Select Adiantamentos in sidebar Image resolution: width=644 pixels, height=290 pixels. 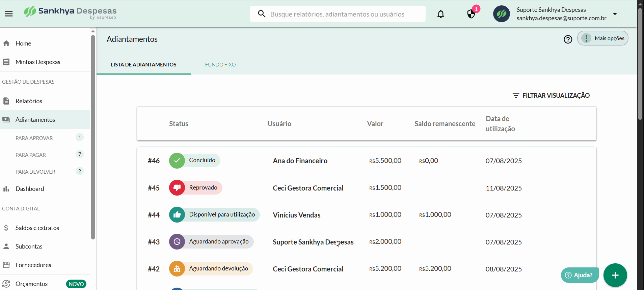click(45, 120)
